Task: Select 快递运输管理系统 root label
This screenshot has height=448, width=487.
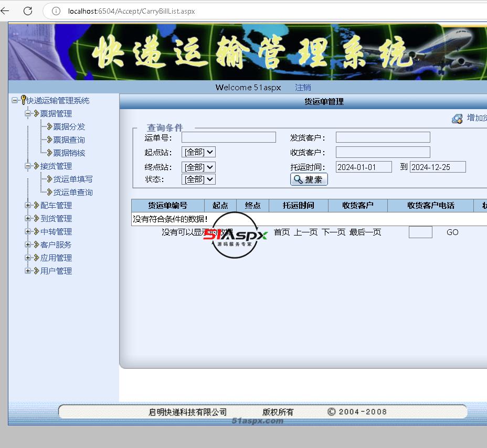Action: [58, 100]
